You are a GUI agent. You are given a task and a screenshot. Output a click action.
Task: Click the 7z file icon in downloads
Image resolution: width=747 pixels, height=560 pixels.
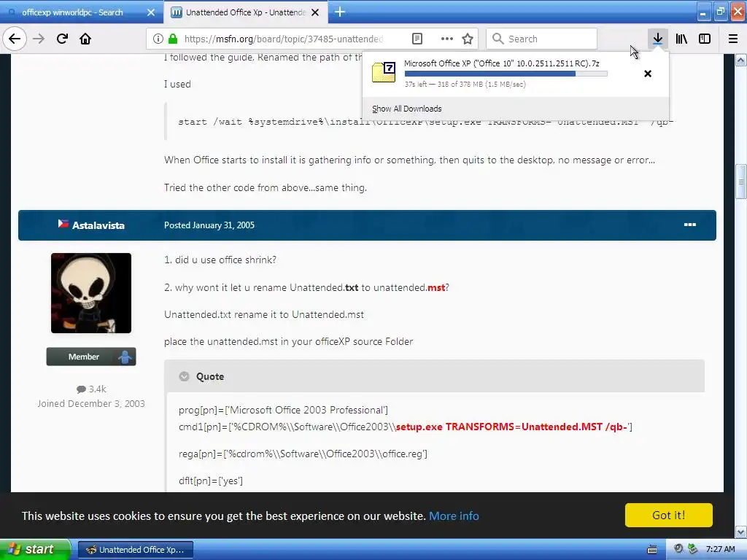(384, 72)
